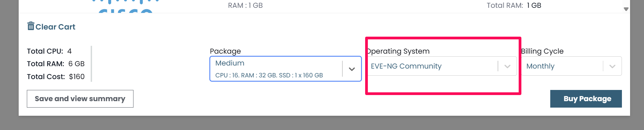Open the Operating System dropdown showing EVE-NG Community

tap(442, 66)
